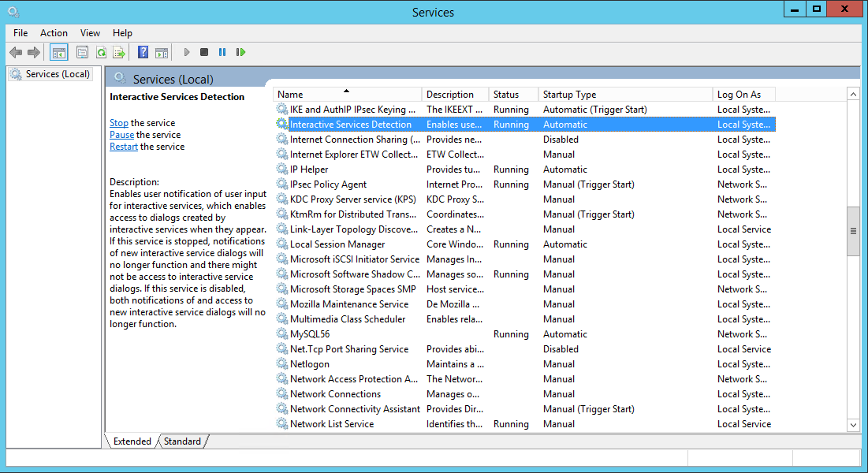Click the Stop link for Interactive Services Detection

tap(118, 123)
